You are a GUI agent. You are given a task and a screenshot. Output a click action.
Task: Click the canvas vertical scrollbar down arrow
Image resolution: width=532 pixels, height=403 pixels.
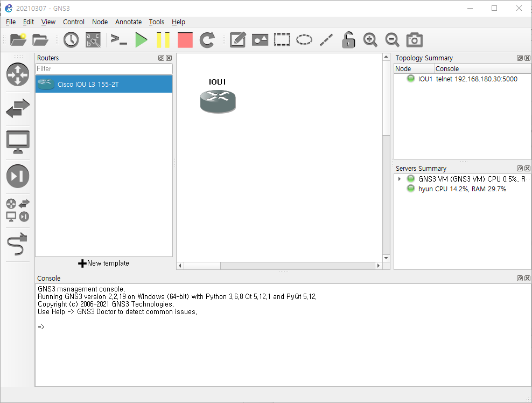[386, 258]
